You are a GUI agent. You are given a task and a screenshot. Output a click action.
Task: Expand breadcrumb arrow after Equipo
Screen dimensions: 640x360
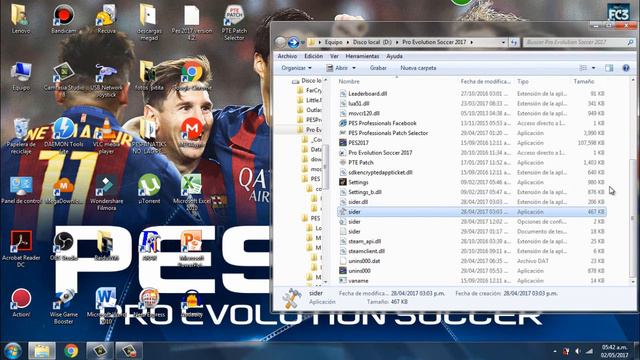coord(348,42)
